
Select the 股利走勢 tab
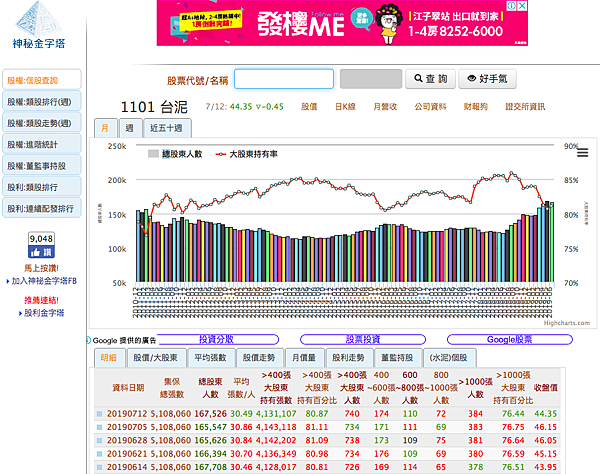pyautogui.click(x=349, y=358)
